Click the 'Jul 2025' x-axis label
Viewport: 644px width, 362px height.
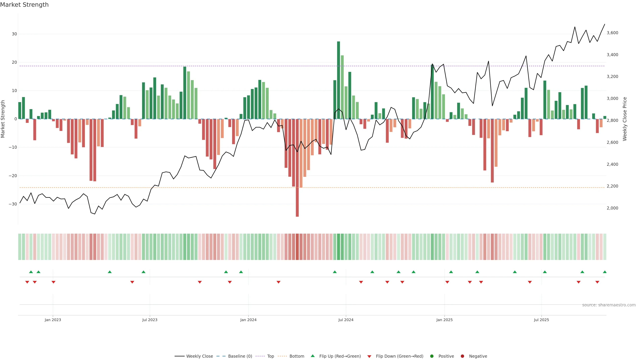click(x=541, y=320)
